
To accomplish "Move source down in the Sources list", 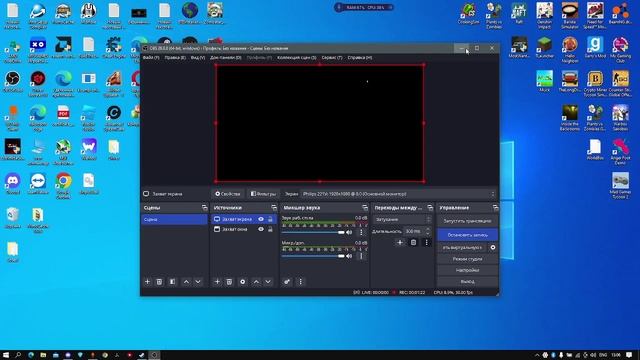I will (268, 282).
